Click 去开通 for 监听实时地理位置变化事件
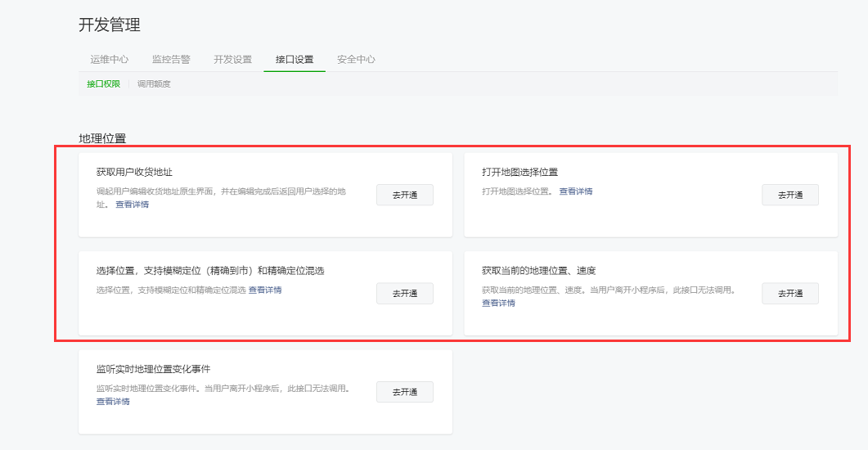This screenshot has width=868, height=450. click(404, 392)
